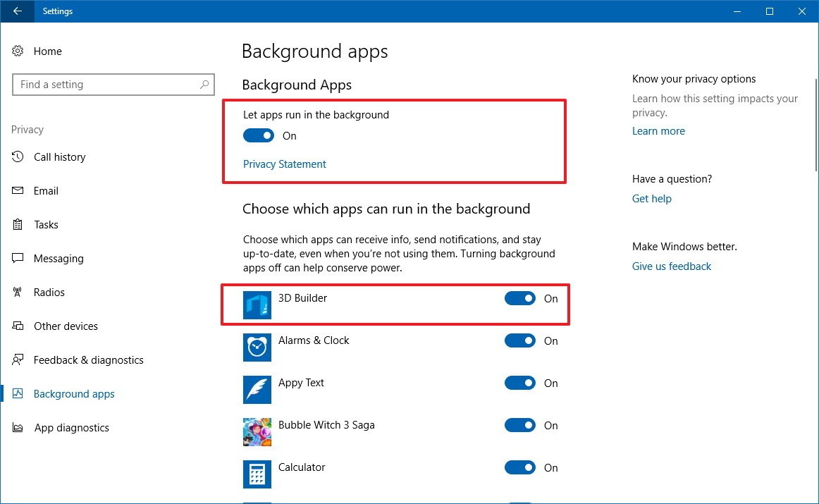Click the Find a setting search box
This screenshot has width=819, height=504.
tap(106, 85)
